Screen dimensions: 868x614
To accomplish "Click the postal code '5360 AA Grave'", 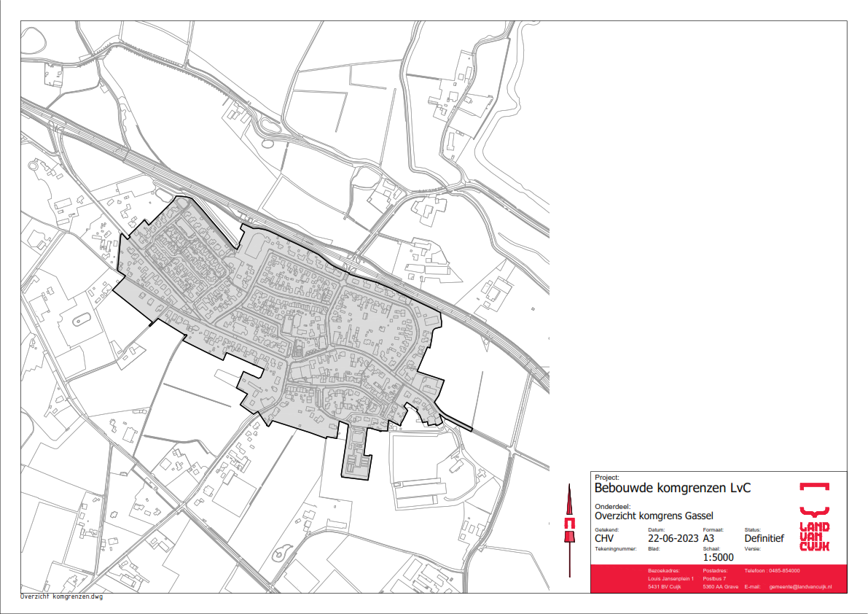I will pyautogui.click(x=720, y=586).
